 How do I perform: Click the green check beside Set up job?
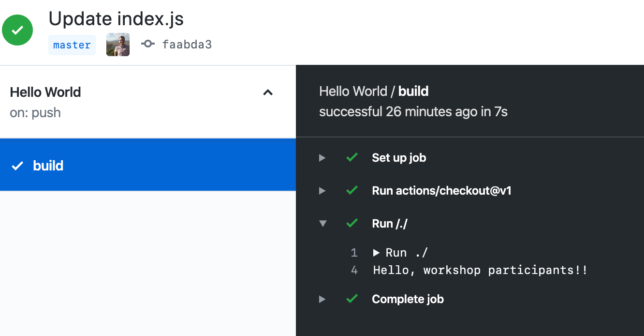352,157
